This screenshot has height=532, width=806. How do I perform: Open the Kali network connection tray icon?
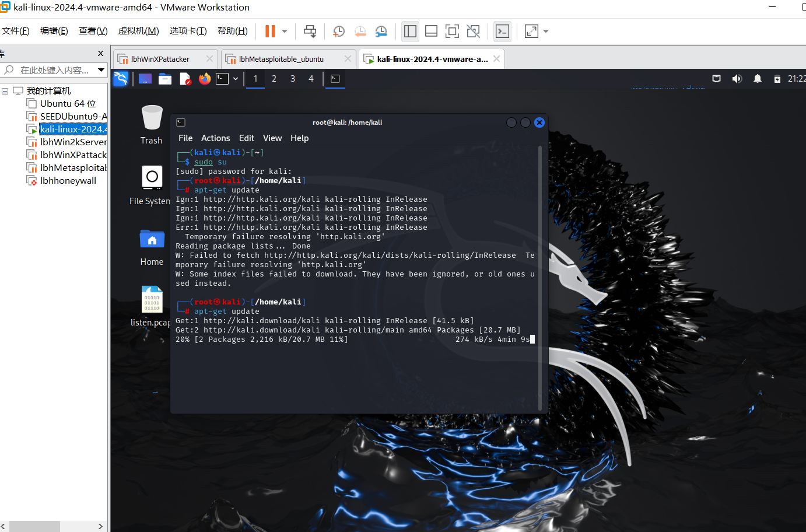tap(717, 79)
